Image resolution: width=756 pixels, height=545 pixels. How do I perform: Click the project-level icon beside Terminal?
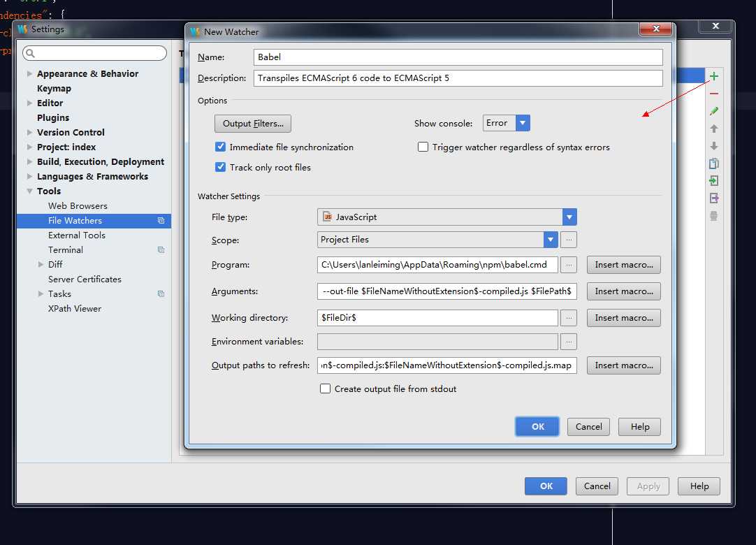161,250
